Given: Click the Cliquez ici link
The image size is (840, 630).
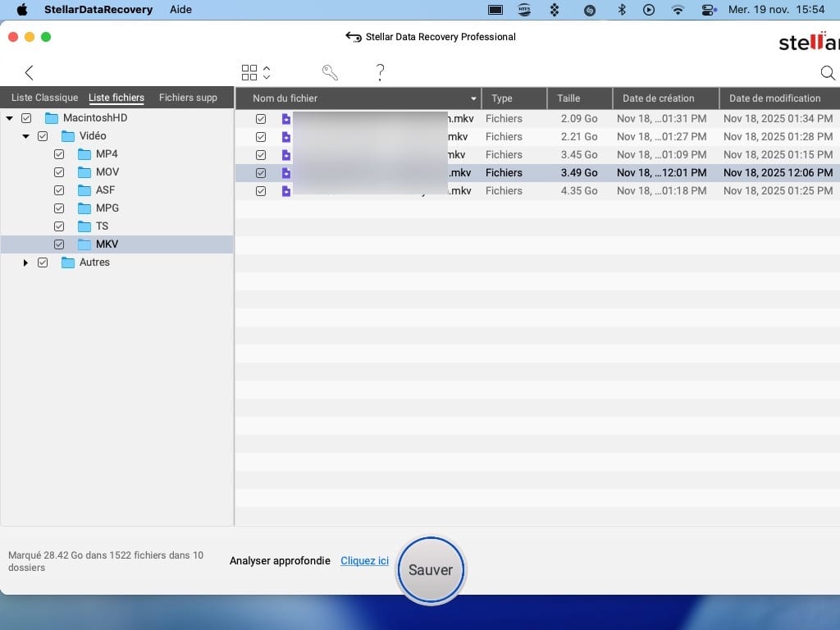Looking at the screenshot, I should click(364, 561).
